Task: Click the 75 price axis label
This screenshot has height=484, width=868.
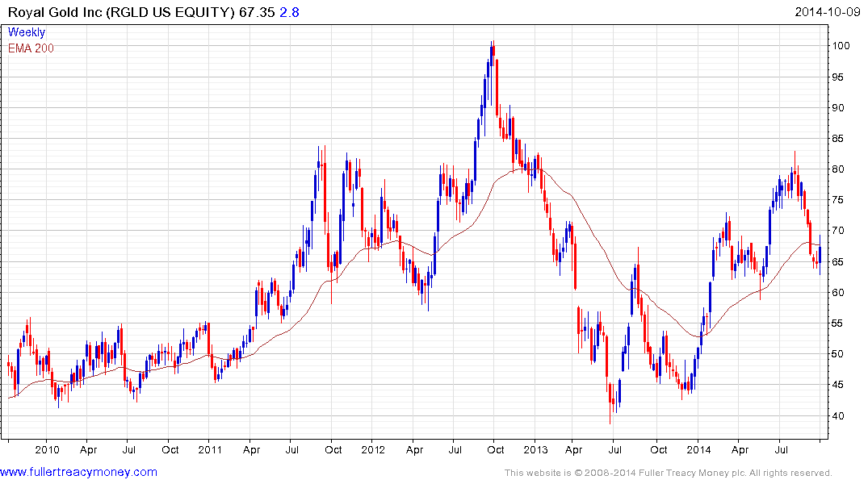Action: click(x=839, y=200)
